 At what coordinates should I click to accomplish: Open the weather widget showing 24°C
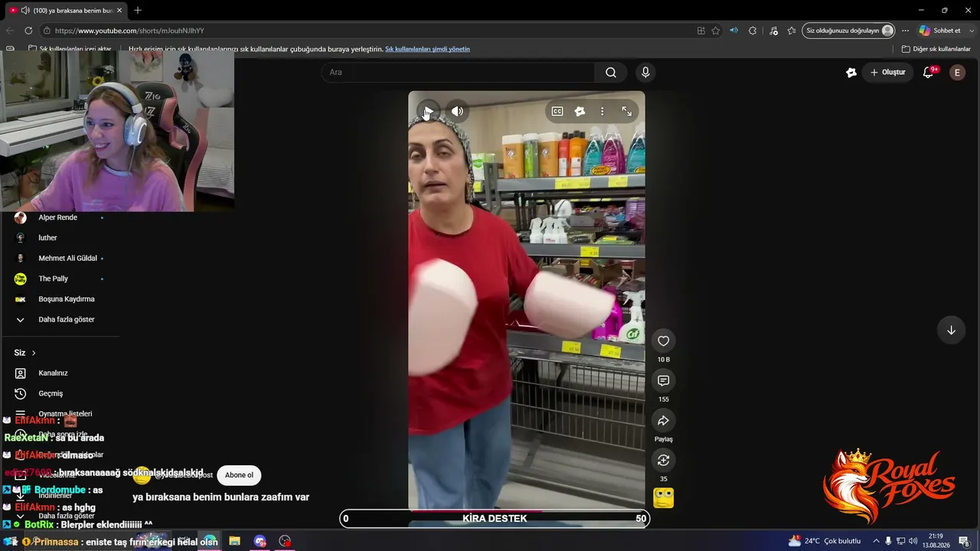(824, 541)
